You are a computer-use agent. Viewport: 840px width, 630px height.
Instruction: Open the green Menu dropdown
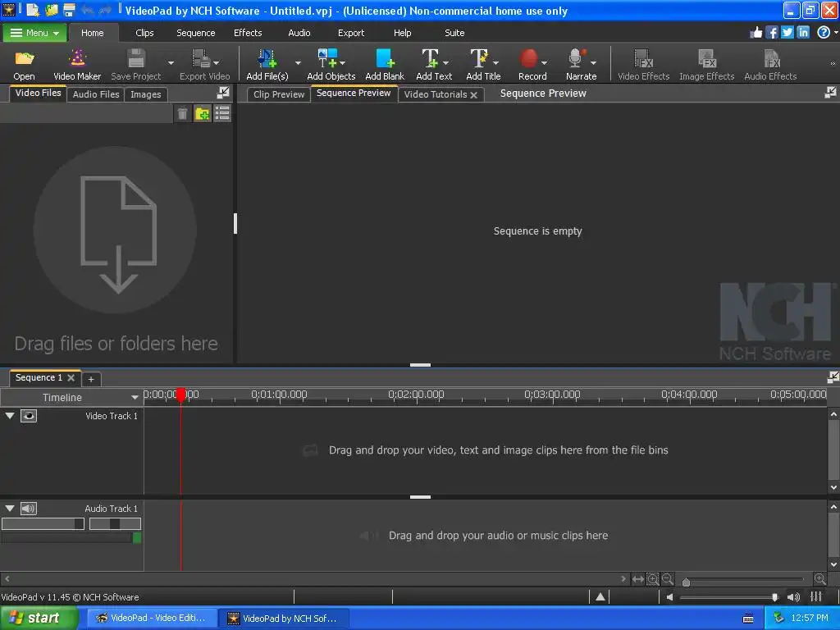coord(34,33)
